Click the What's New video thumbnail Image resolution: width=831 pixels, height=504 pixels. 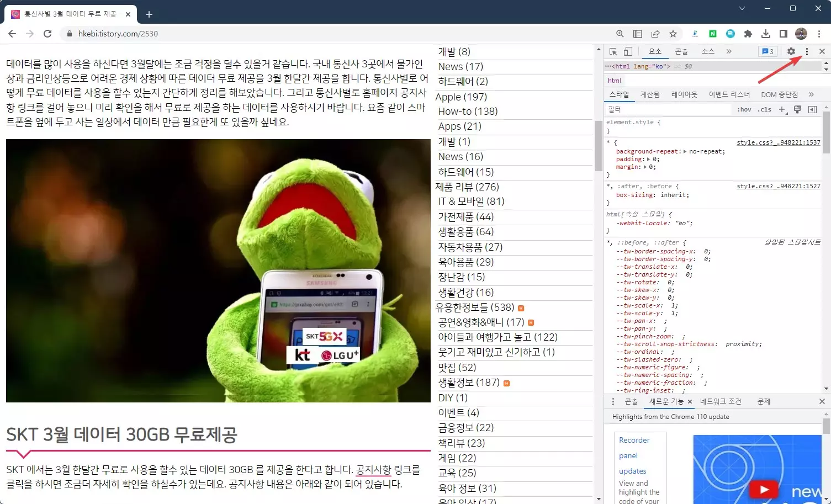pyautogui.click(x=756, y=469)
